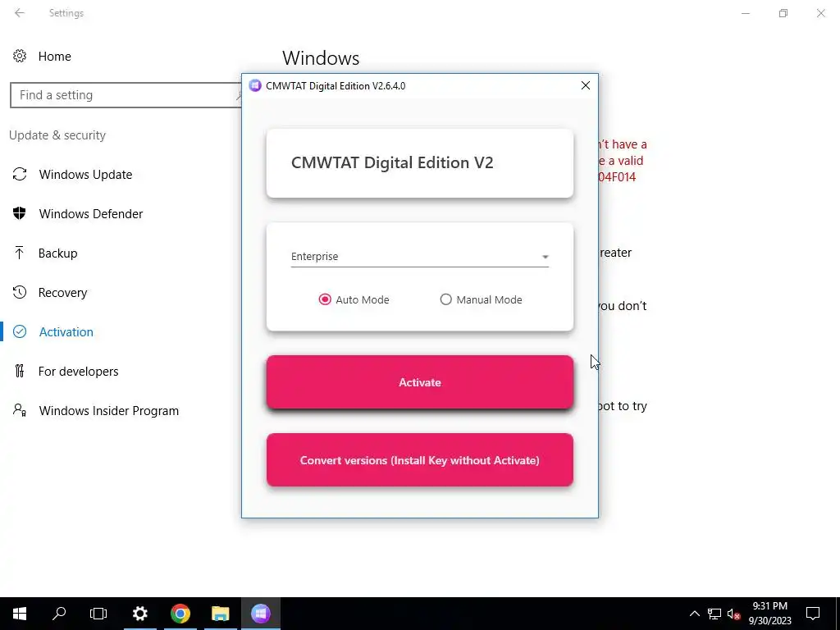Click the back arrow in Settings window
This screenshot has width=840, height=630.
point(20,13)
